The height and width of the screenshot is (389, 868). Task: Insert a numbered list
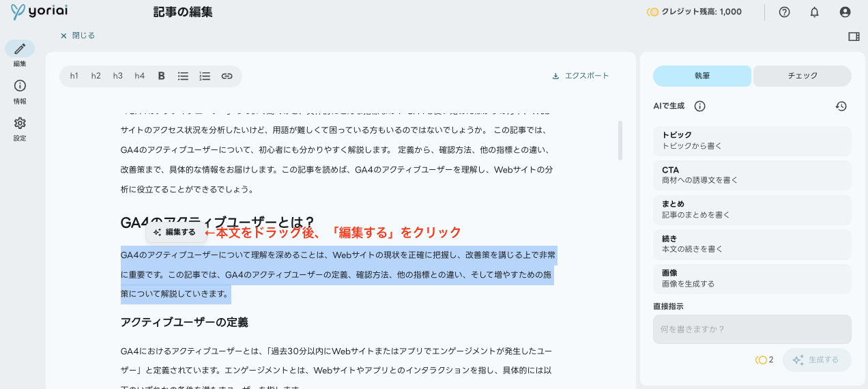205,76
